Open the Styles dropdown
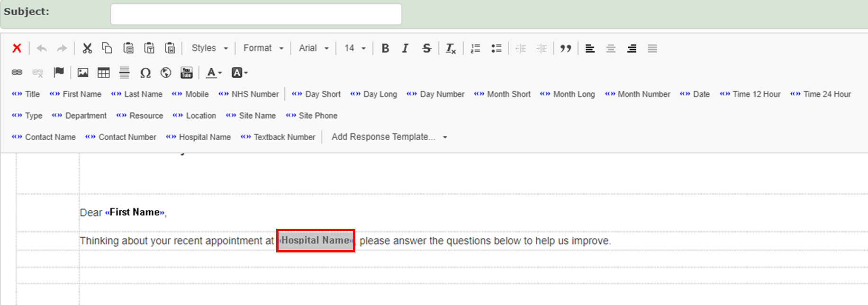The image size is (868, 305). pos(209,48)
